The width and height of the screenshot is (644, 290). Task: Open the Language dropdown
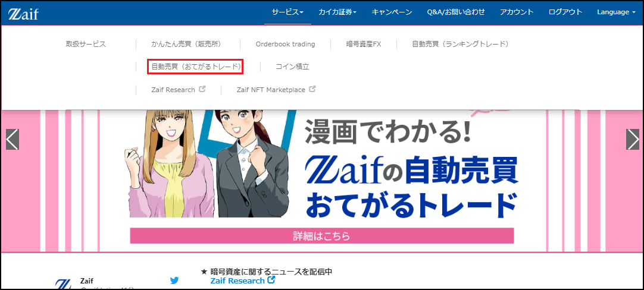coord(617,12)
